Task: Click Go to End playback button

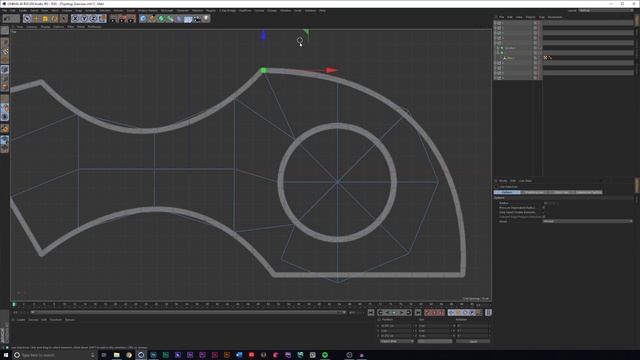Action: click(418, 313)
